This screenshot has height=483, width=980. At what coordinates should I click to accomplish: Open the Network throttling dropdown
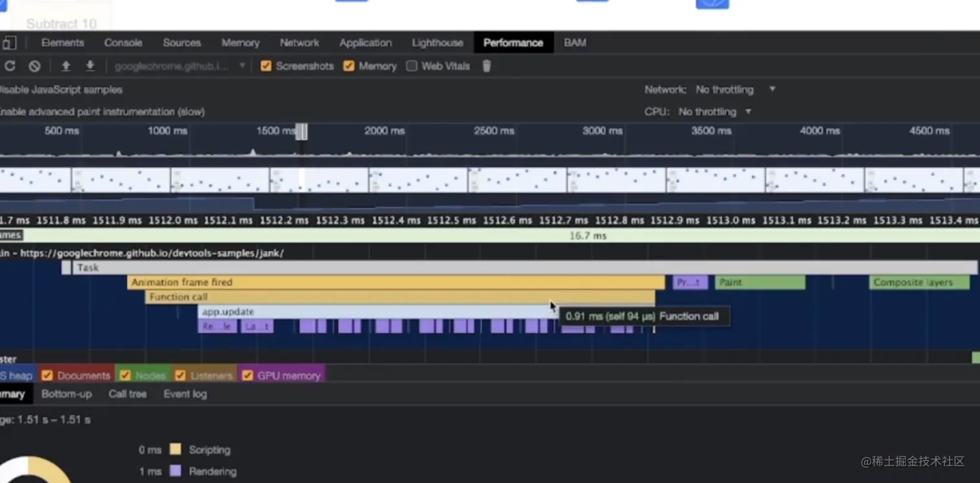tap(735, 89)
